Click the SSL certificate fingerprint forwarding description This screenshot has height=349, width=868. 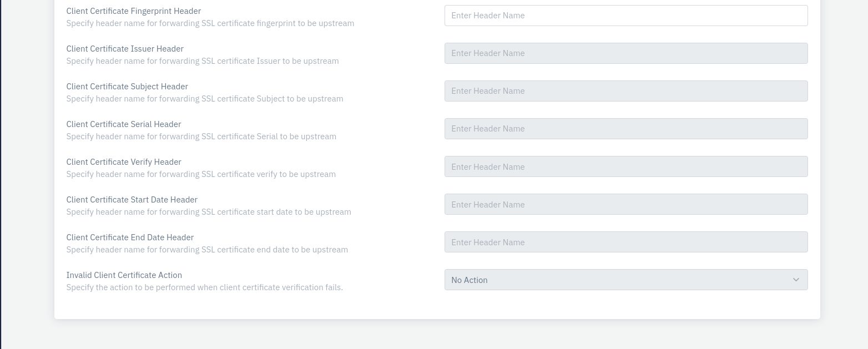(210, 23)
